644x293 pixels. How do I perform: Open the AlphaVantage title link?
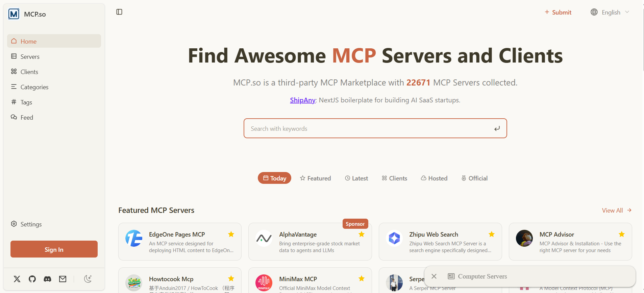coord(298,234)
